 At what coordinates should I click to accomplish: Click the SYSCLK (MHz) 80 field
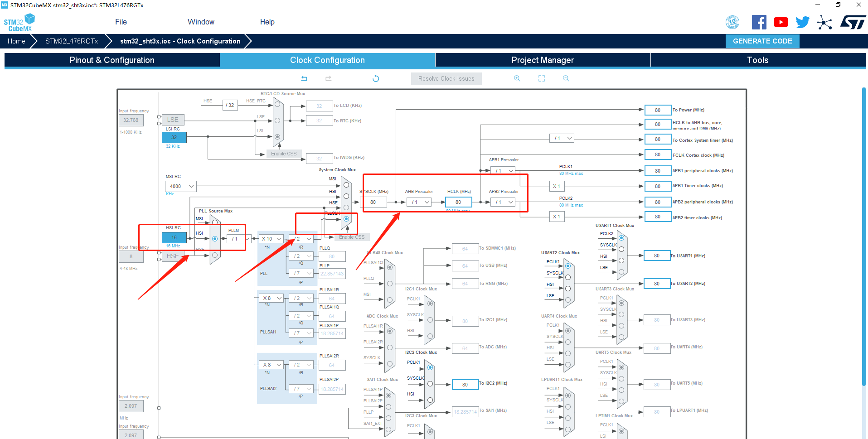[x=373, y=202]
